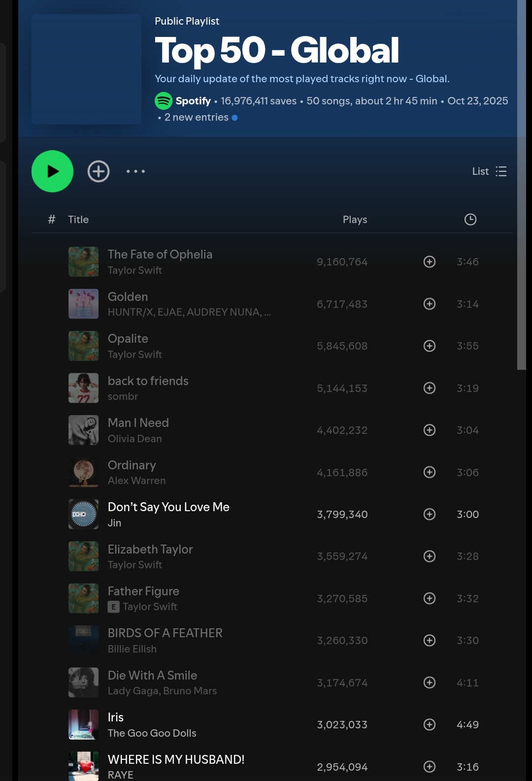
Task: Save playlist with the plus button beside play
Action: pos(99,171)
